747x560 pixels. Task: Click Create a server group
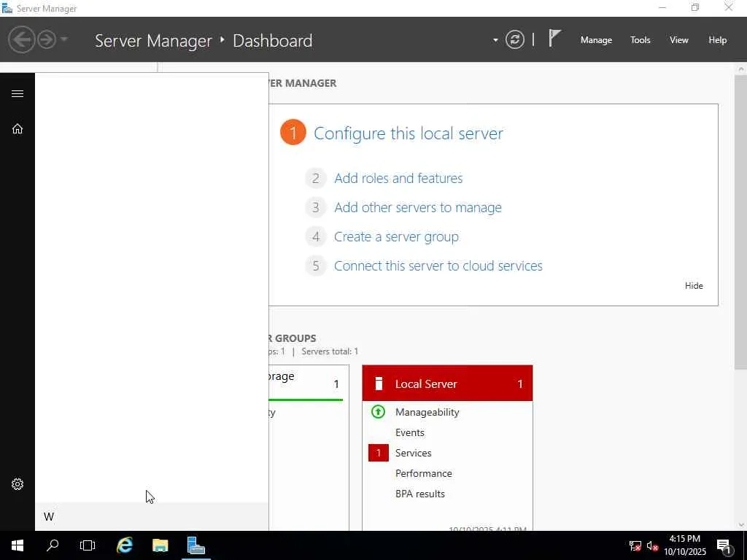[396, 237]
